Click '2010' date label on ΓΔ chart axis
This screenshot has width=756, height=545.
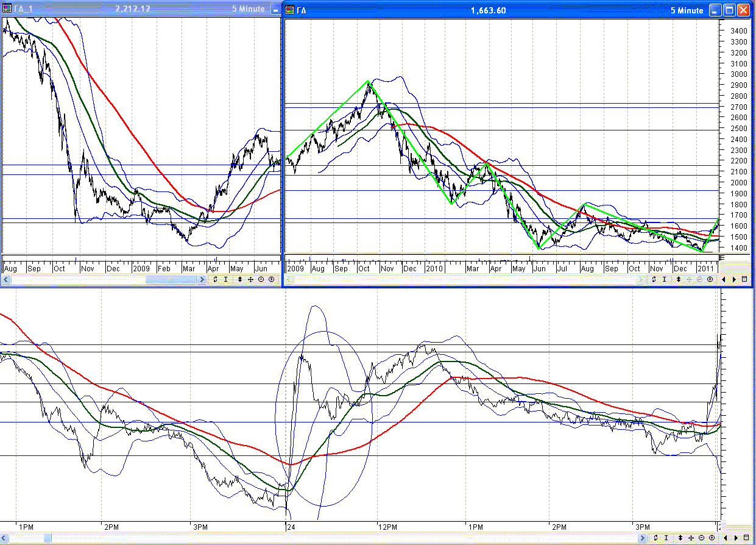pyautogui.click(x=434, y=268)
